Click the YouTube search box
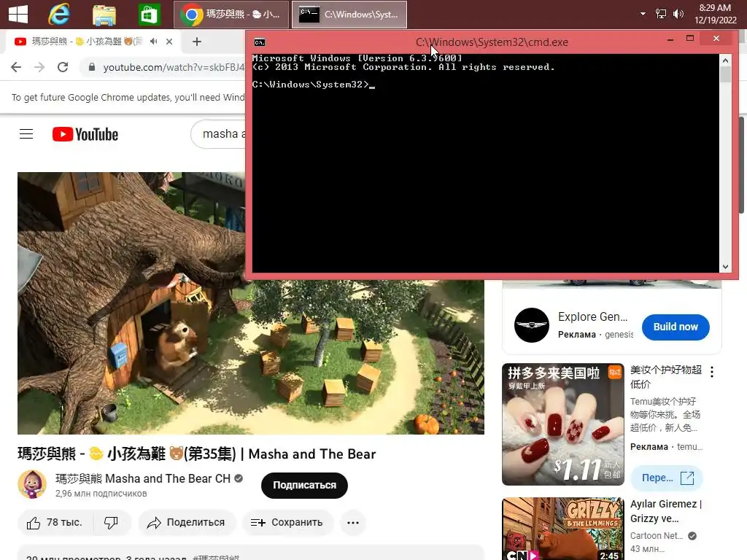 218,134
